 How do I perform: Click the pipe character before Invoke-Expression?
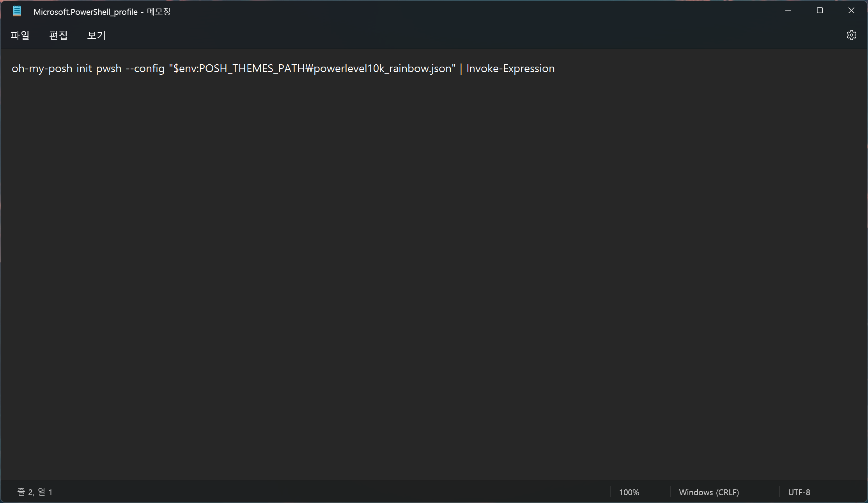click(x=461, y=69)
